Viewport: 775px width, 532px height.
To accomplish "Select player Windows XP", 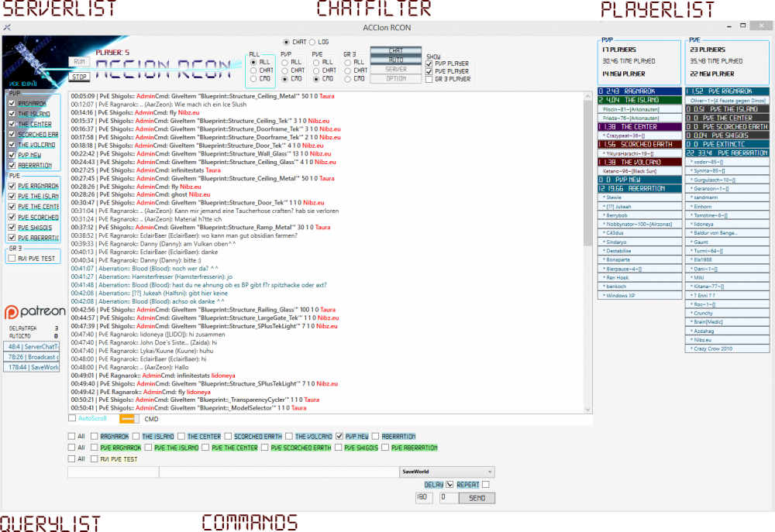I will 639,295.
